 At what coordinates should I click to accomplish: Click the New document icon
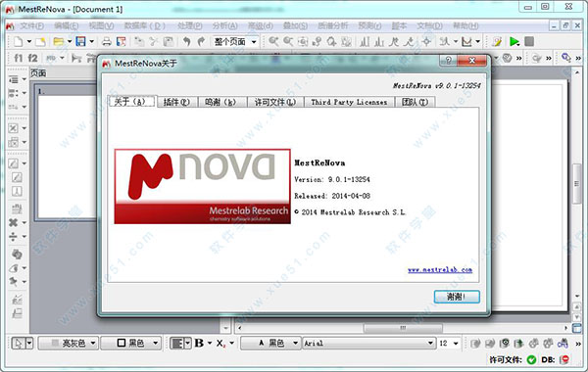point(18,41)
